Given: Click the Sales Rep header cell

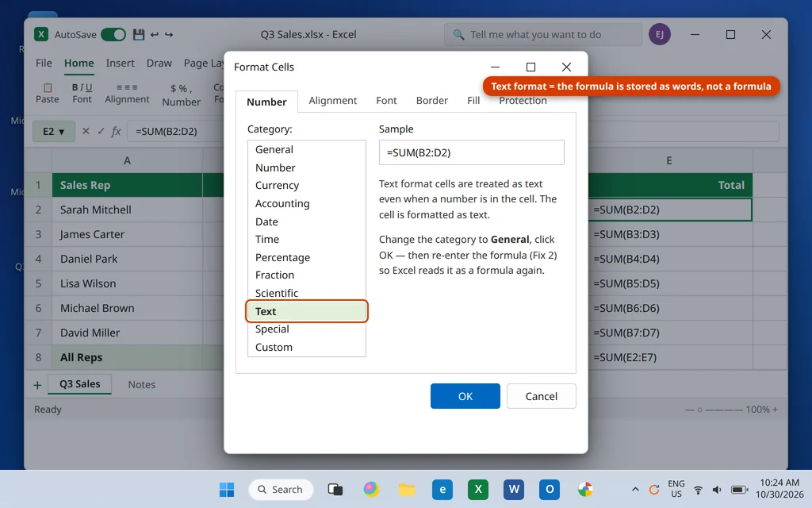Looking at the screenshot, I should 127,185.
